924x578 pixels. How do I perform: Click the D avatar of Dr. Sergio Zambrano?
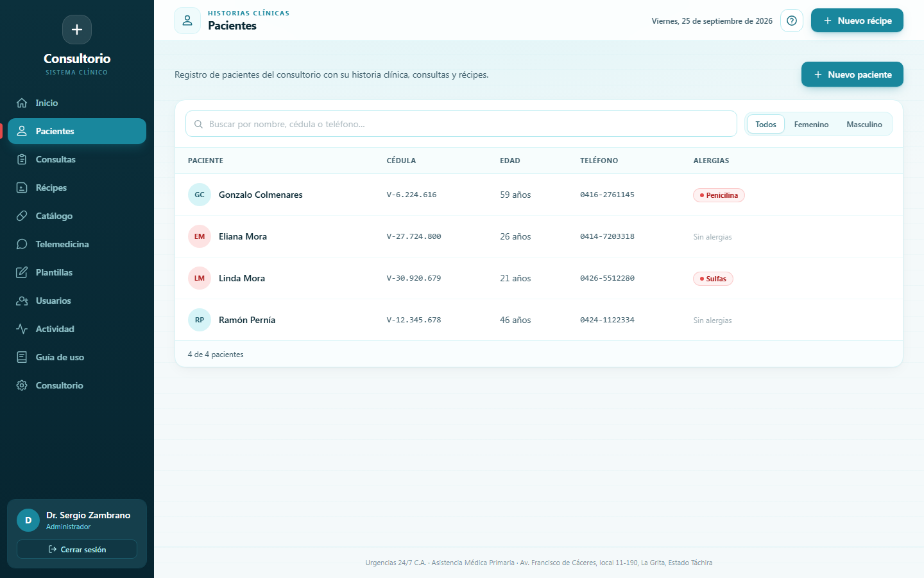coord(28,520)
